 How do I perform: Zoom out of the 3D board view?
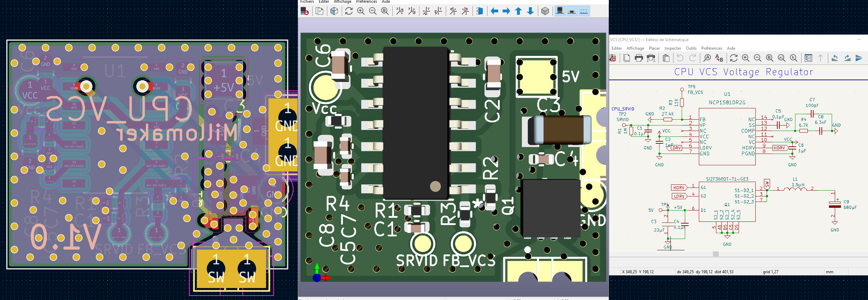pyautogui.click(x=373, y=11)
